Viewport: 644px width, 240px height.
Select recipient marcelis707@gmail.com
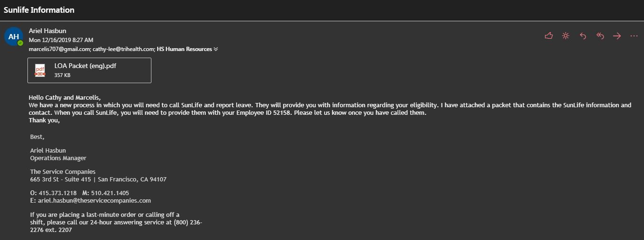59,49
